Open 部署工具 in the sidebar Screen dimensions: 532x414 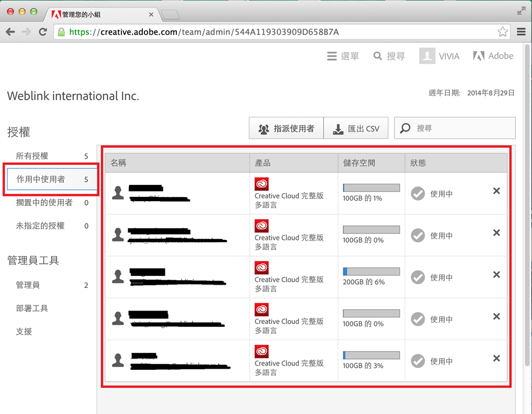coord(32,308)
